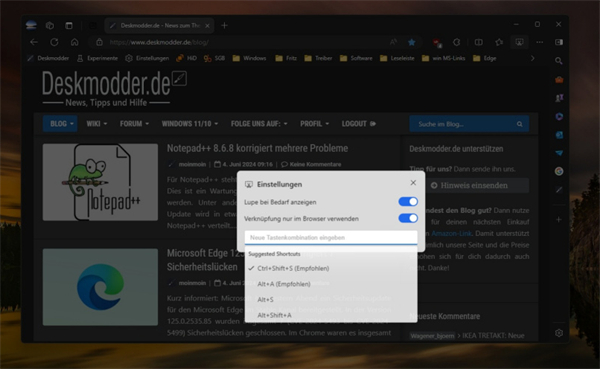
Task: Toggle the sidebar button at toolbar end
Action: 559,42
